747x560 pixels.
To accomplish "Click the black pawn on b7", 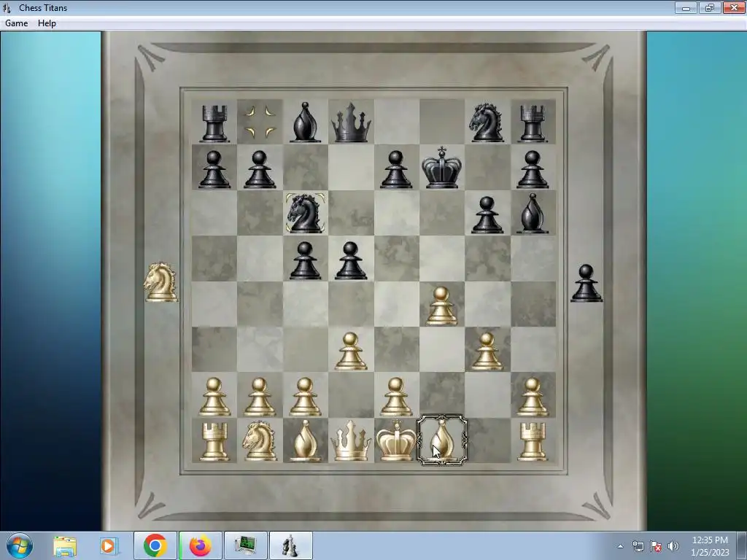I will coord(260,169).
